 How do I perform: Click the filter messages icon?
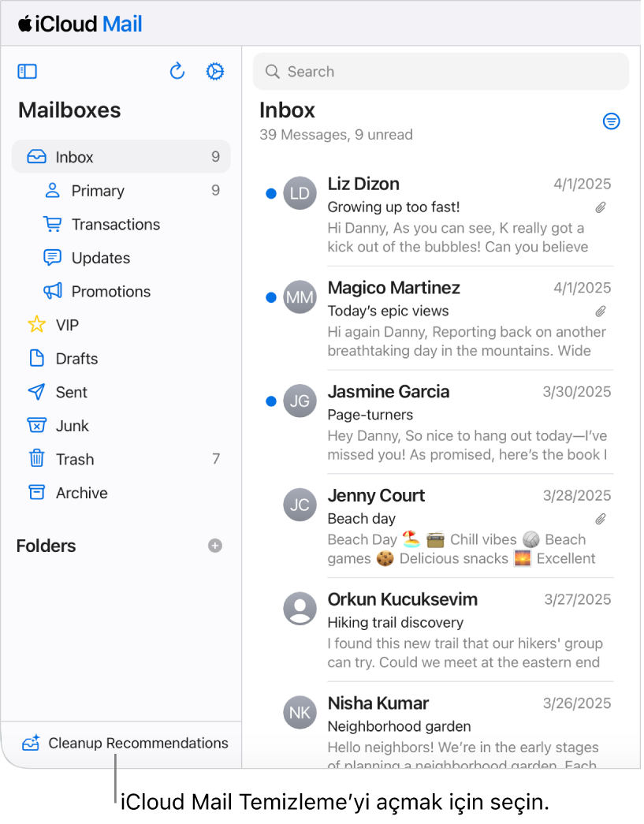[x=612, y=121]
